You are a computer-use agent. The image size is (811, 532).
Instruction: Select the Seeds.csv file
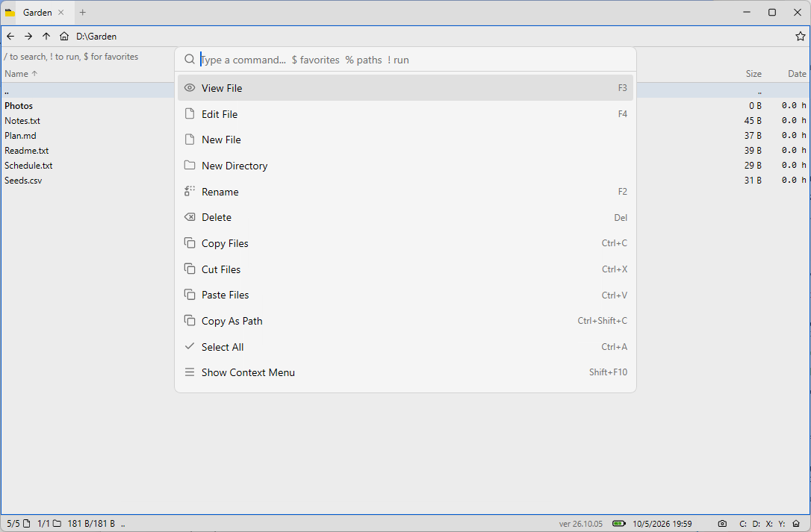point(23,181)
